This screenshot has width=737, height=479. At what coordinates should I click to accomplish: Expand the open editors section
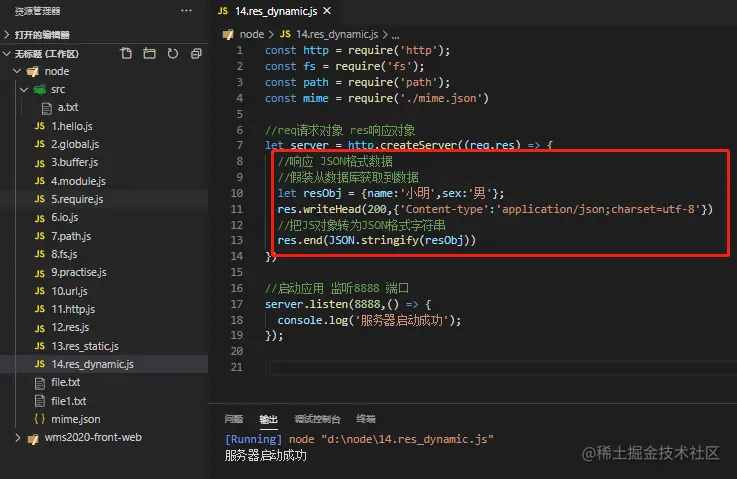pyautogui.click(x=7, y=34)
